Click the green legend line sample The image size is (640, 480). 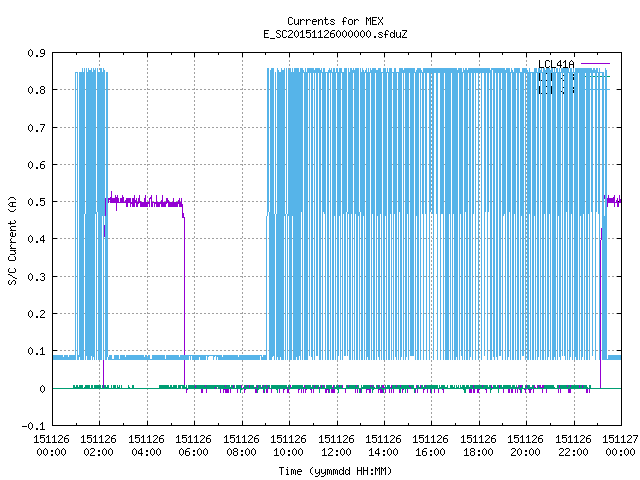(x=595, y=76)
